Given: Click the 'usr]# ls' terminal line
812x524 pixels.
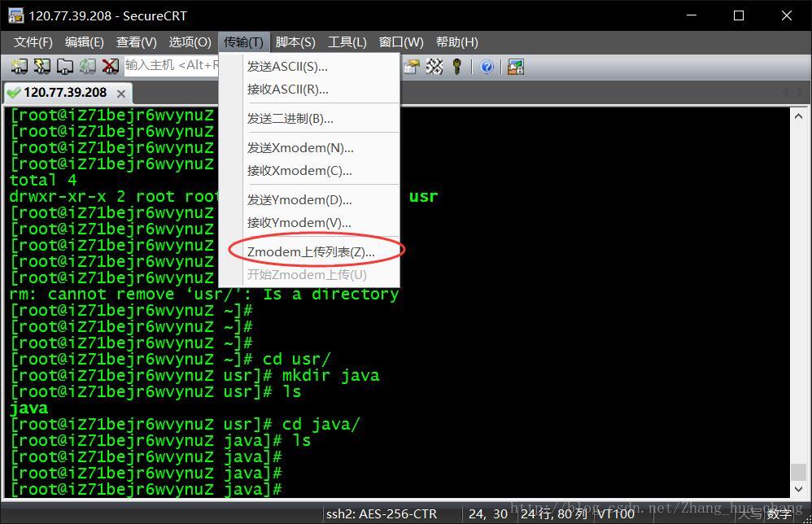Looking at the screenshot, I should pos(155,392).
